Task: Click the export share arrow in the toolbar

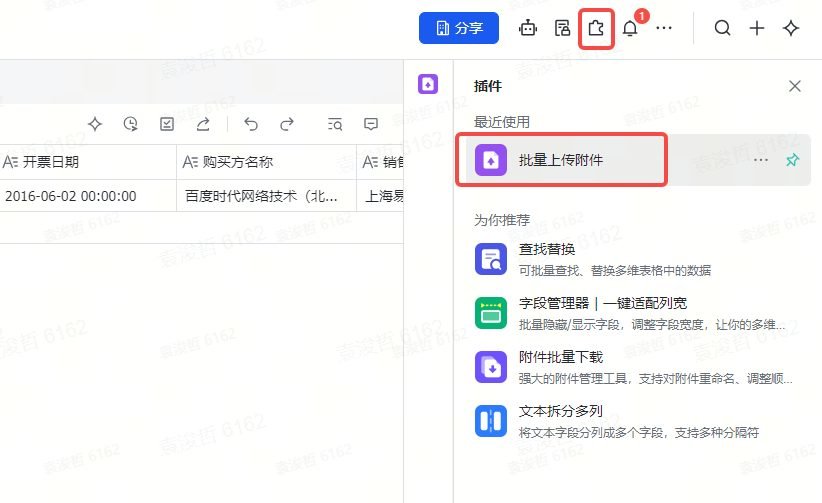Action: pos(203,124)
